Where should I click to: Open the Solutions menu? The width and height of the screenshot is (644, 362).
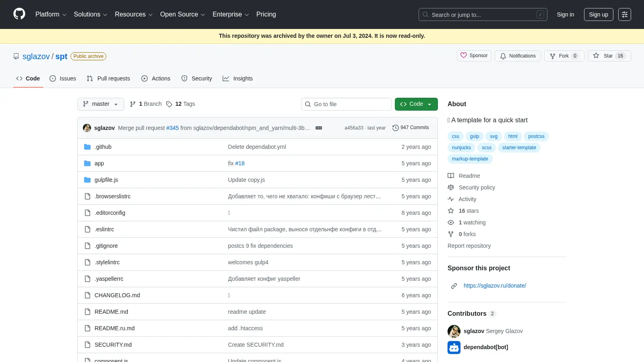[91, 14]
